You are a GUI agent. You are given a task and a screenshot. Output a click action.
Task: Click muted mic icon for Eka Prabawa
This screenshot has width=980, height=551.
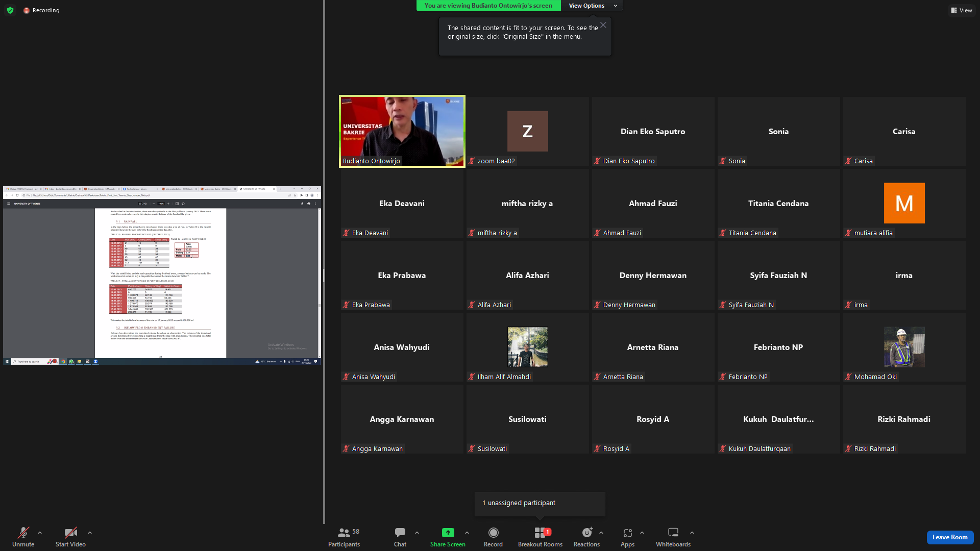point(346,305)
